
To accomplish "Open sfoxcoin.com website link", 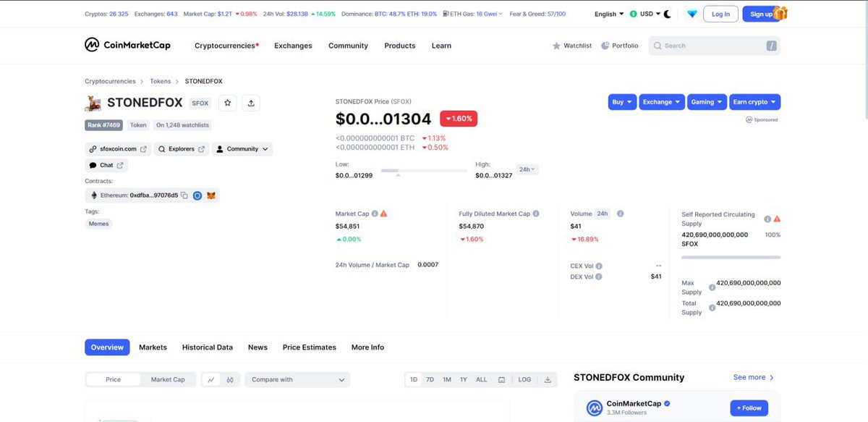I will click(x=117, y=149).
